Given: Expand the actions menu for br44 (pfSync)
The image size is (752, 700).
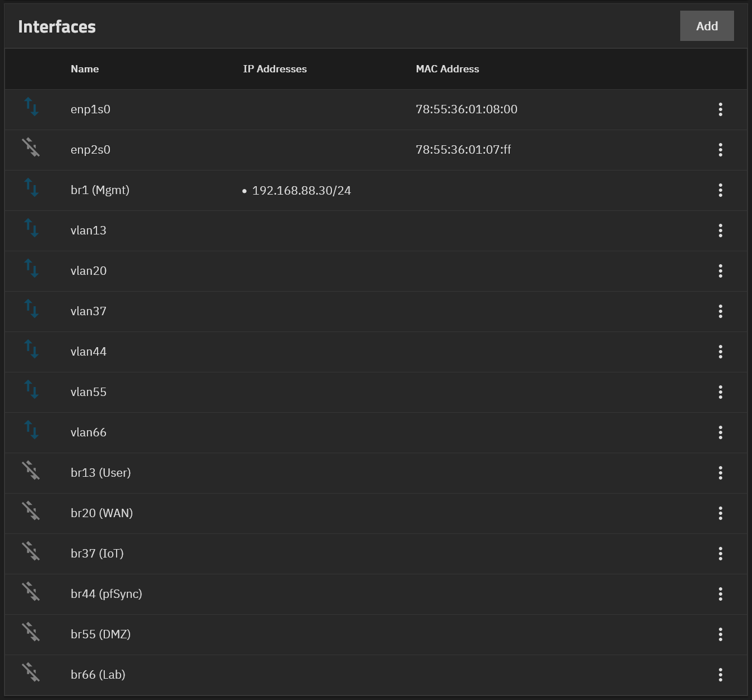Looking at the screenshot, I should click(720, 594).
